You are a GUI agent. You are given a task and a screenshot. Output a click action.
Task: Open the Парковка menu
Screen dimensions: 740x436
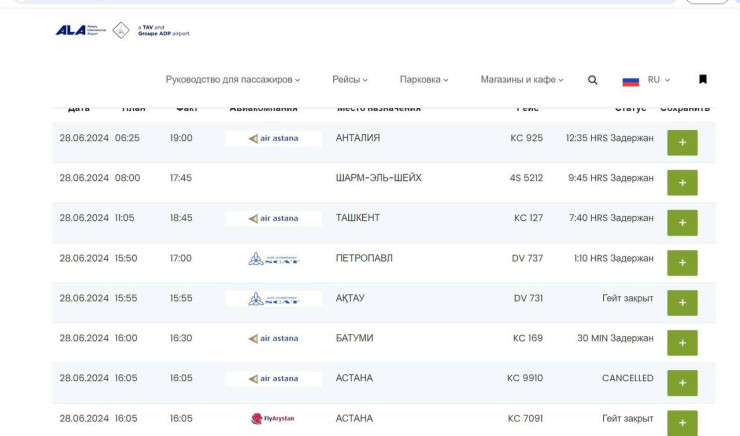(x=424, y=80)
